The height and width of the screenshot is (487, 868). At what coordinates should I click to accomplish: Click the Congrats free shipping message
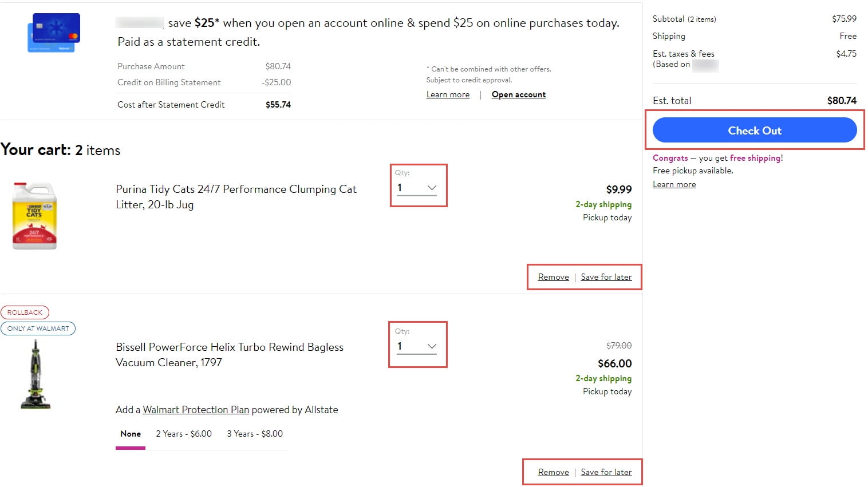(x=718, y=158)
